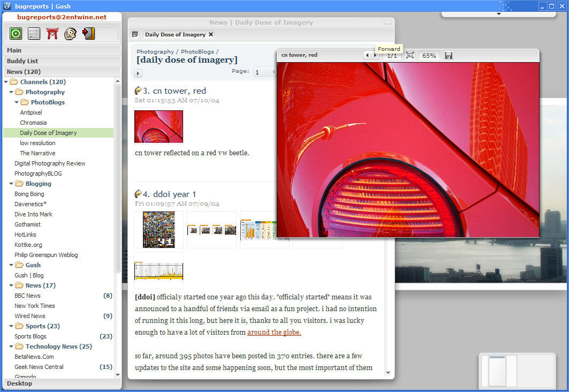Select the low resolution channel
The image size is (569, 392).
38,143
